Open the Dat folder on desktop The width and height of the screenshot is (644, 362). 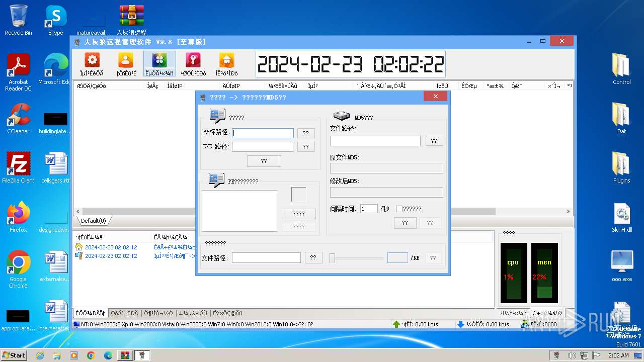(622, 119)
